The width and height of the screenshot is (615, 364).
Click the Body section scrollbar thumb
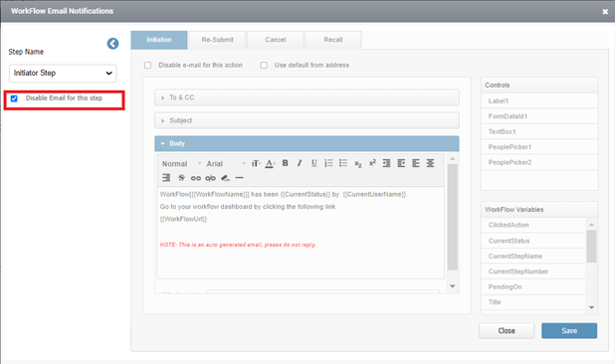coord(452,217)
